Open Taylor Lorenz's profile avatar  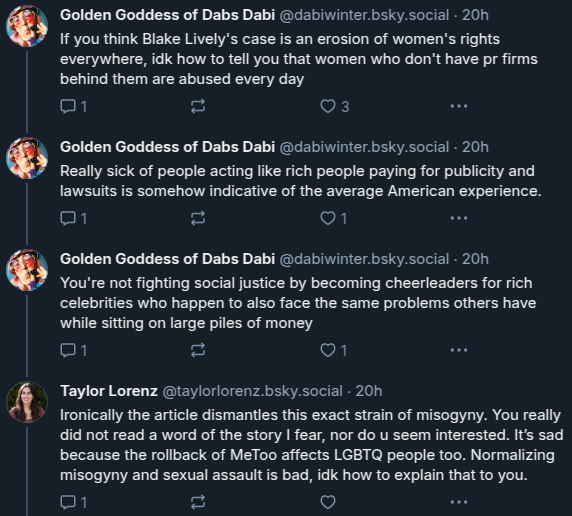click(27, 402)
